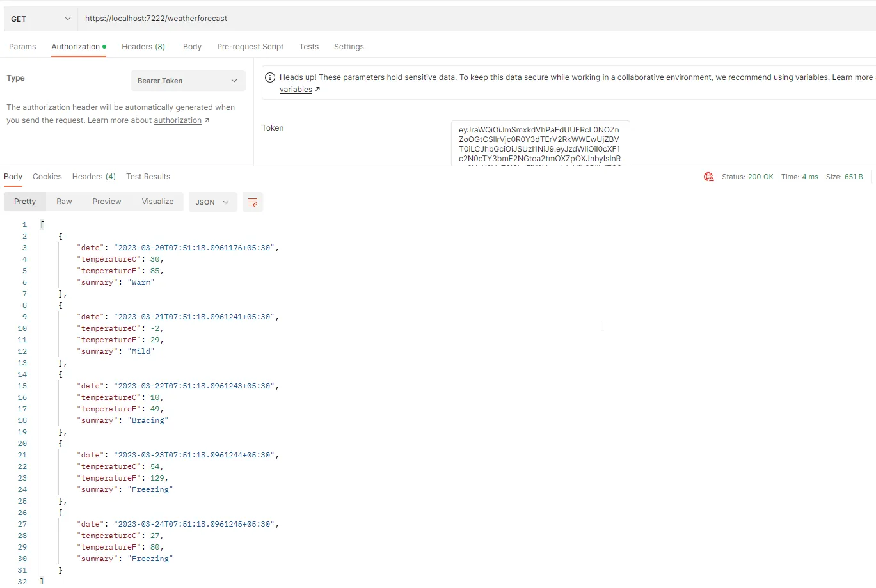876x588 pixels.
Task: Click the red network error icon beside Status 200
Action: pos(708,177)
